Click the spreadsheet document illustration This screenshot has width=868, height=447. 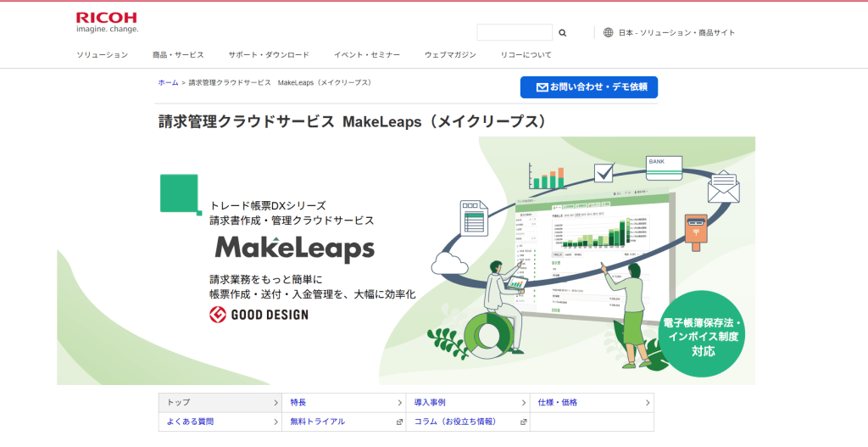click(x=474, y=218)
